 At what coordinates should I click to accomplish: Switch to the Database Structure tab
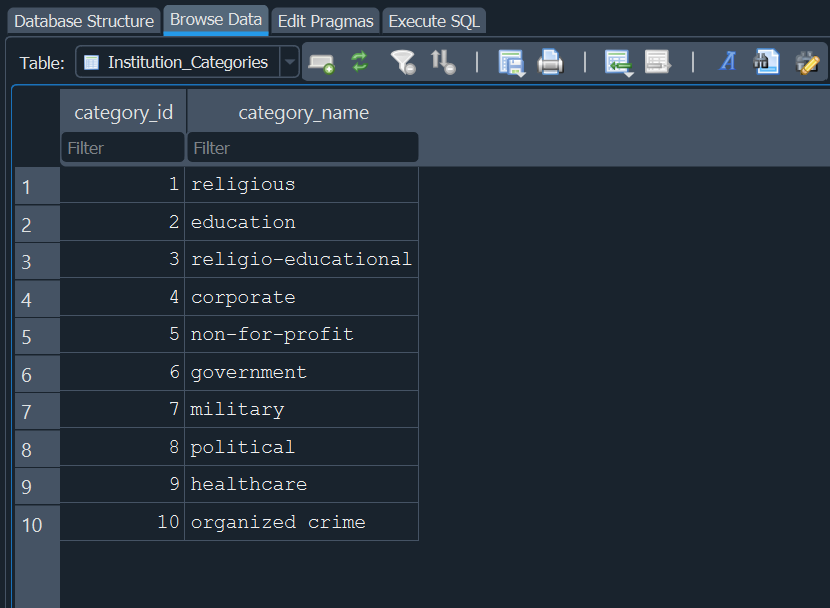coord(84,21)
